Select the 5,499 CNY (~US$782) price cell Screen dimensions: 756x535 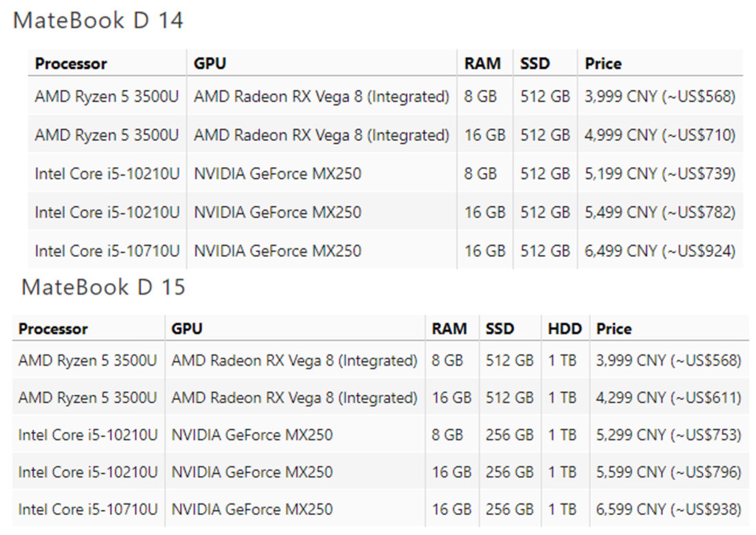click(660, 212)
